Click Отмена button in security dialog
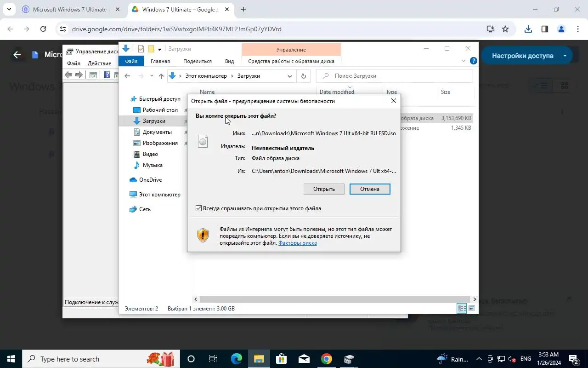588x368 pixels. [x=370, y=189]
